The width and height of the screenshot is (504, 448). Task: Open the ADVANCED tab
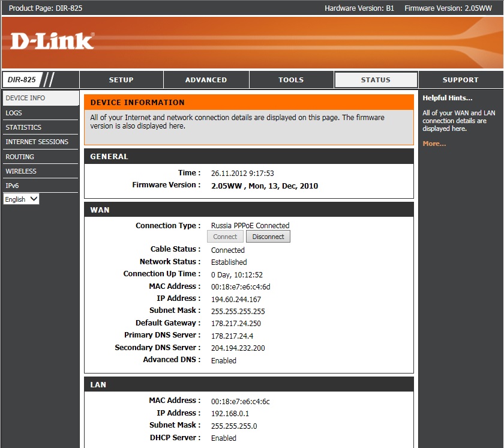(x=206, y=80)
